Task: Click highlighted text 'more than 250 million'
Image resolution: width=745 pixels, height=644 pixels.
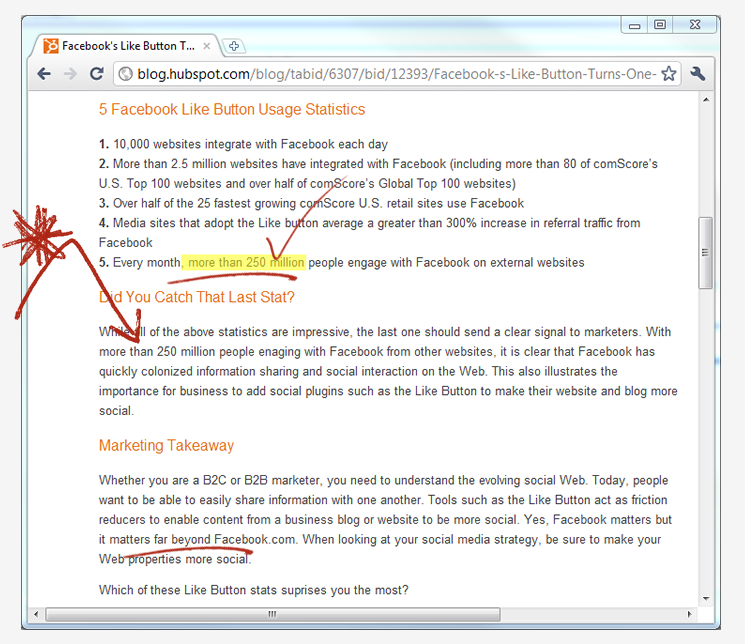Action: tap(246, 262)
